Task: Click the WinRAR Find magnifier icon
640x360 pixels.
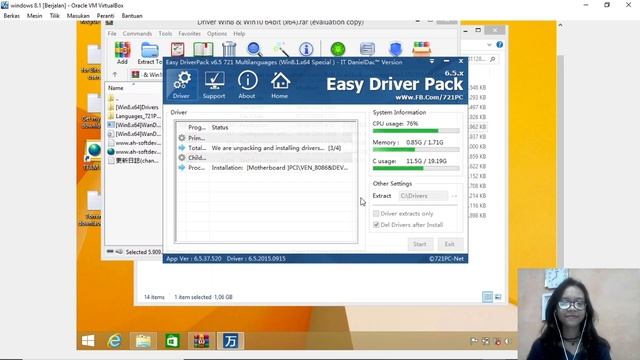Action: [254, 49]
